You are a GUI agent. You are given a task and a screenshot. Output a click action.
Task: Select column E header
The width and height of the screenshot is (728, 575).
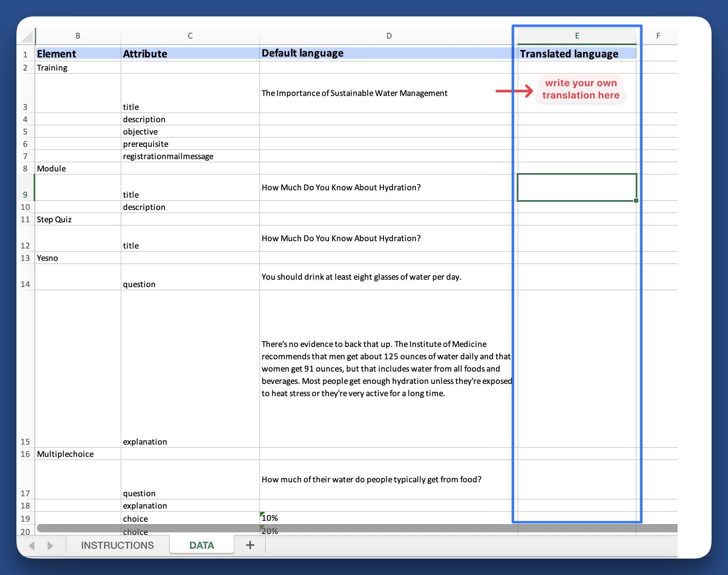pyautogui.click(x=577, y=36)
